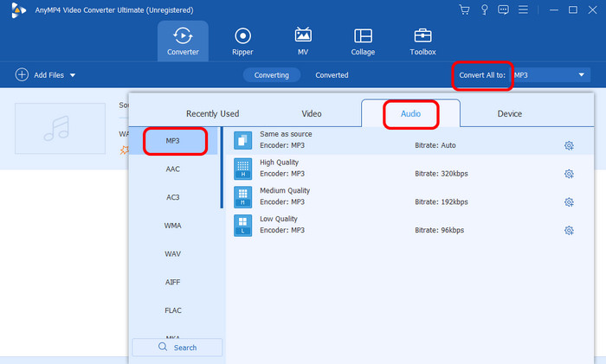This screenshot has width=606, height=364.
Task: Select FLAC in the format list
Action: (173, 310)
